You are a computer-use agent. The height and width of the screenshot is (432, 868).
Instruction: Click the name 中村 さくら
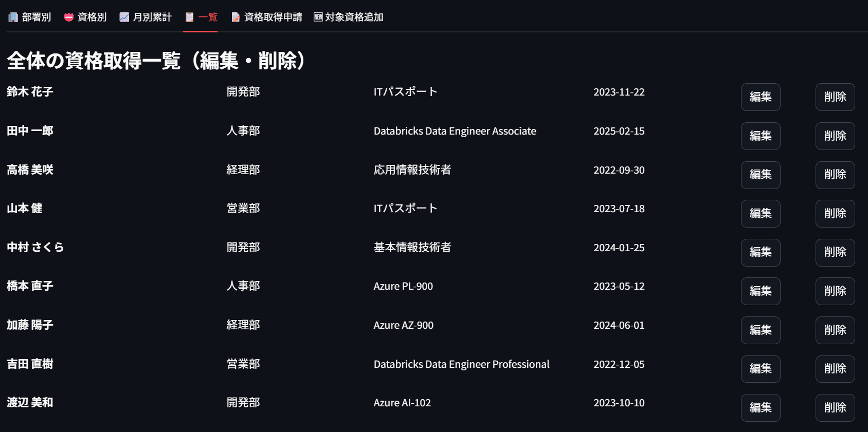coord(35,247)
